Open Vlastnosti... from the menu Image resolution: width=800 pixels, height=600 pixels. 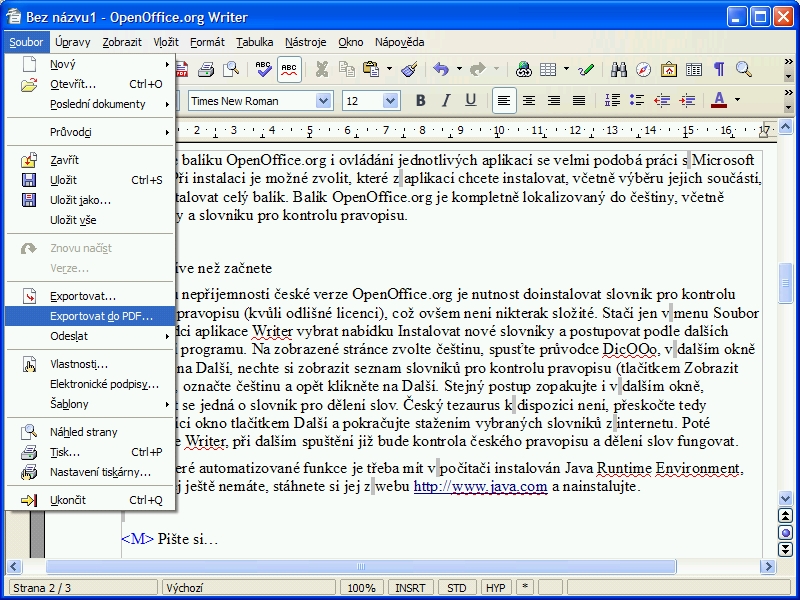pos(90,364)
